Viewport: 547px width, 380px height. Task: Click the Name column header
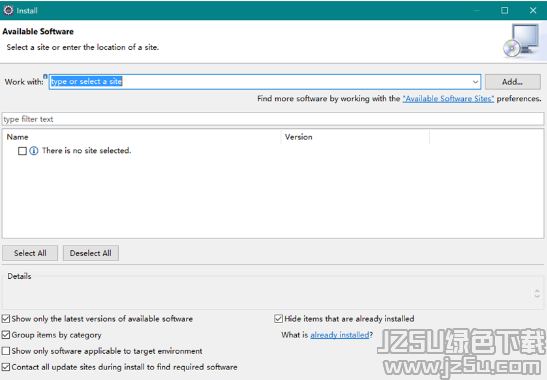pos(142,137)
